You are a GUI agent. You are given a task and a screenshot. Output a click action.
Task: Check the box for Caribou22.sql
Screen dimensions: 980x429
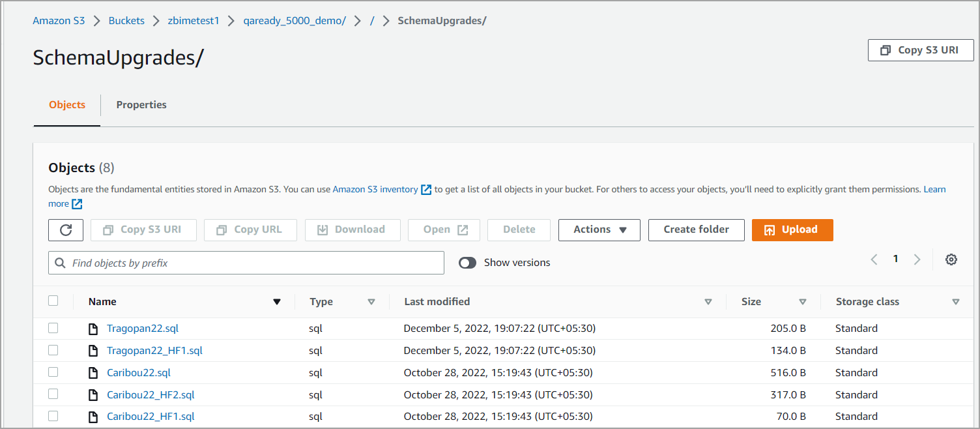pyautogui.click(x=53, y=372)
